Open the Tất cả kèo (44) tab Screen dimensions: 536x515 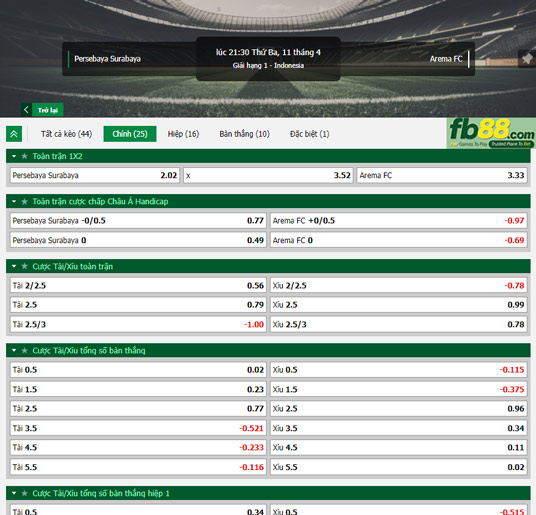pos(67,134)
